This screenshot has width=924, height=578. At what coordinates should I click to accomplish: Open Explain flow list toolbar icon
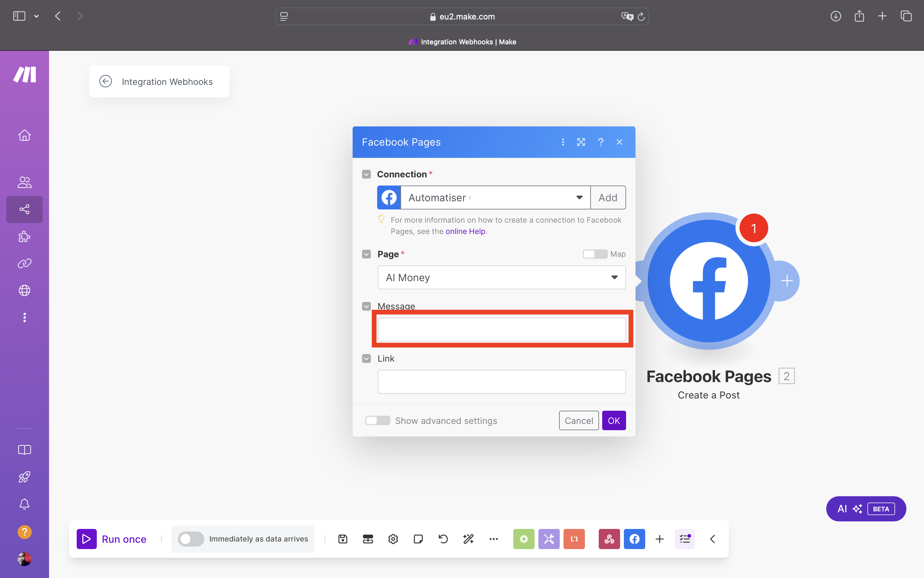(685, 539)
